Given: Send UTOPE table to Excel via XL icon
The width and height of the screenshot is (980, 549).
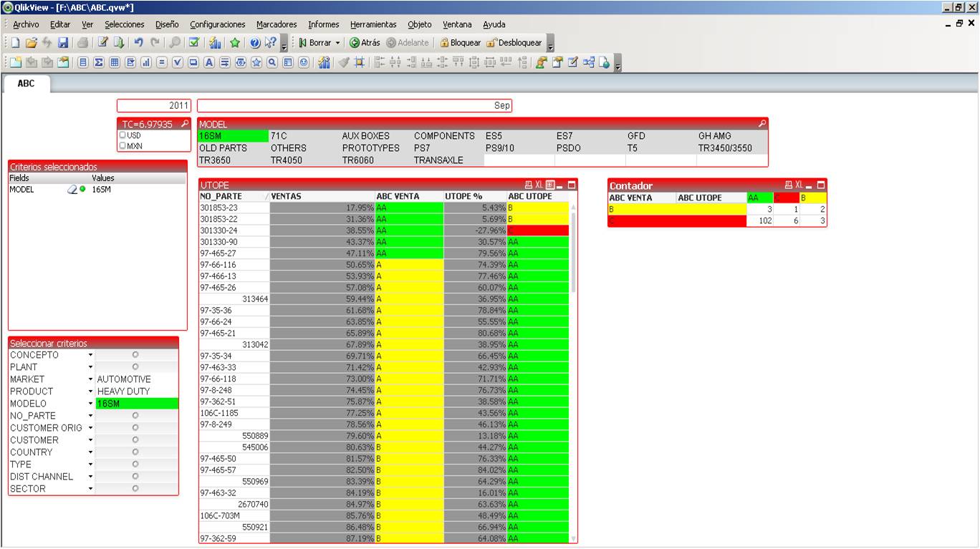Looking at the screenshot, I should coord(539,185).
